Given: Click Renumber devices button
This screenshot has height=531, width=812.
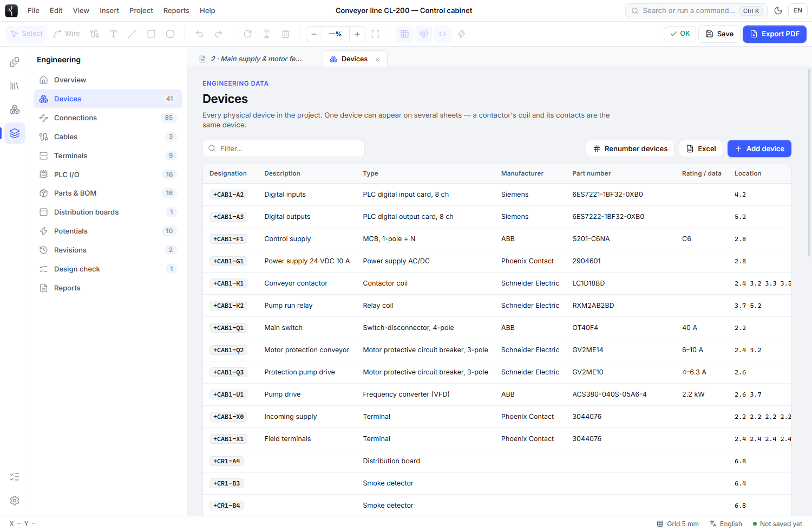Looking at the screenshot, I should [630, 148].
